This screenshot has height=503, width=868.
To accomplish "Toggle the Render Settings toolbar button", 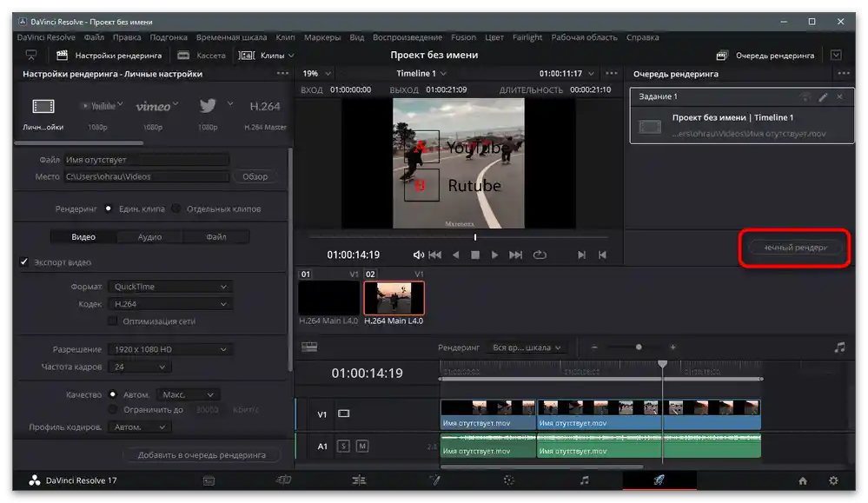I will tap(109, 56).
